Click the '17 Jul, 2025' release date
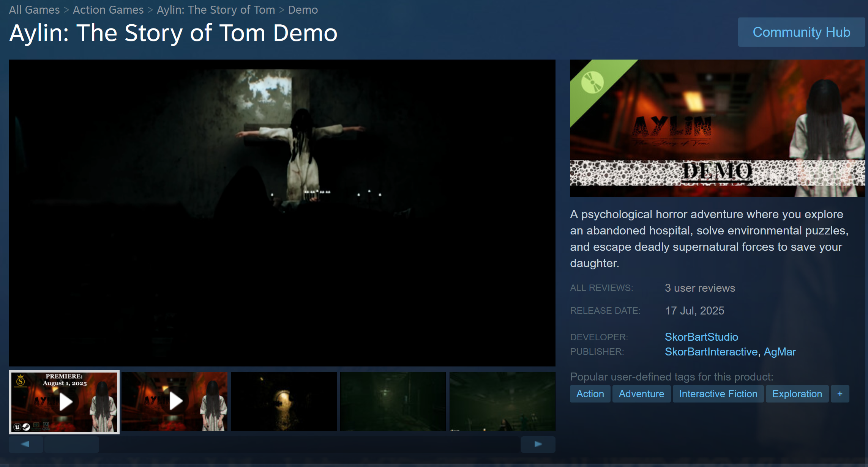Viewport: 868px width, 467px height. point(694,311)
